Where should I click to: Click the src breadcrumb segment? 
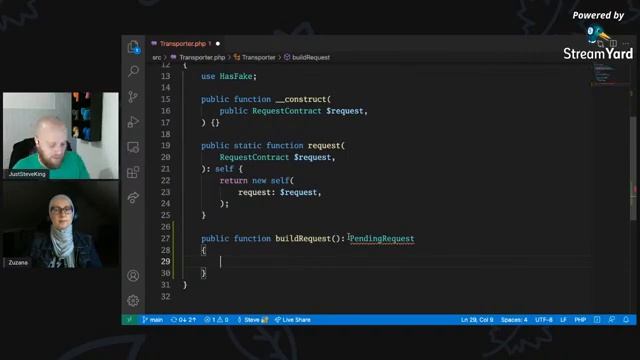click(157, 58)
